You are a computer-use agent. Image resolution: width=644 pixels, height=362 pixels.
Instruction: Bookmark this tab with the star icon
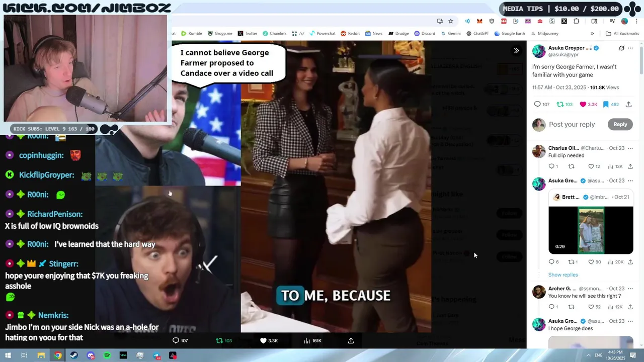tap(451, 21)
